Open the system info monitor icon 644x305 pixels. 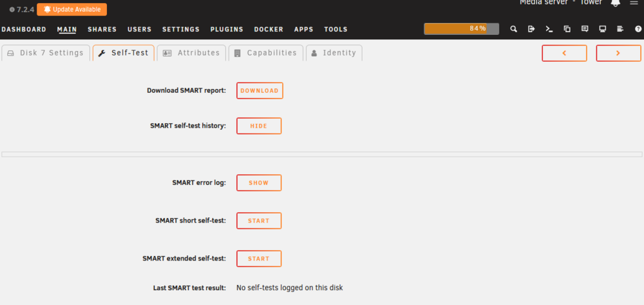(x=603, y=29)
